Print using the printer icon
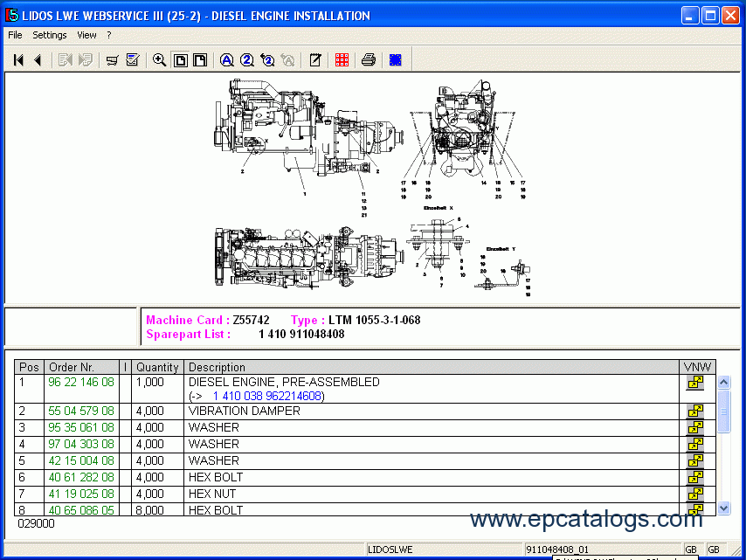Viewport: 746px width, 560px height. point(369,60)
